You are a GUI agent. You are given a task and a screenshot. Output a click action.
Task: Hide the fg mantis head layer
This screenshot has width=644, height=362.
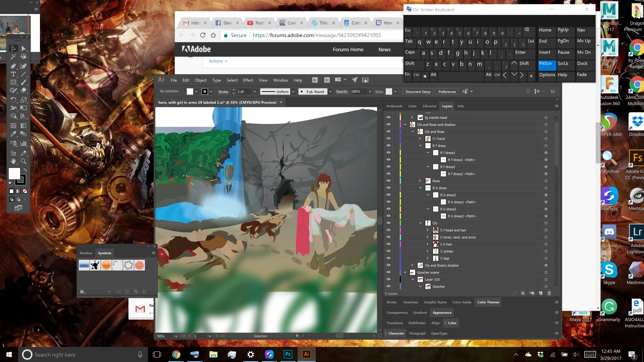pos(388,117)
